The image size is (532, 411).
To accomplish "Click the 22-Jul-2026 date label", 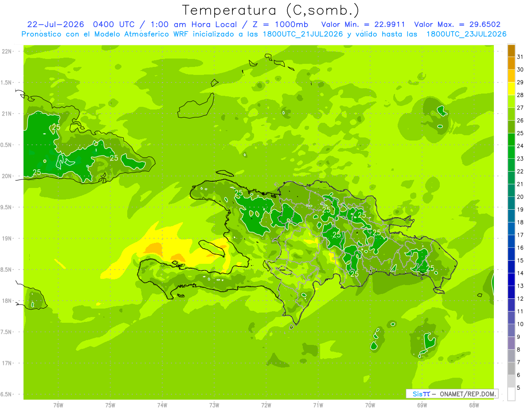I will [x=55, y=25].
